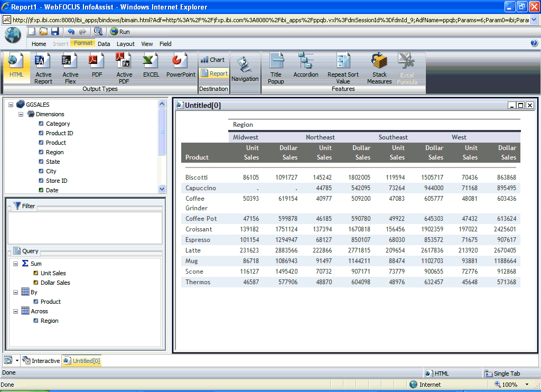Set destination to Chart
541x392 pixels.
click(212, 60)
